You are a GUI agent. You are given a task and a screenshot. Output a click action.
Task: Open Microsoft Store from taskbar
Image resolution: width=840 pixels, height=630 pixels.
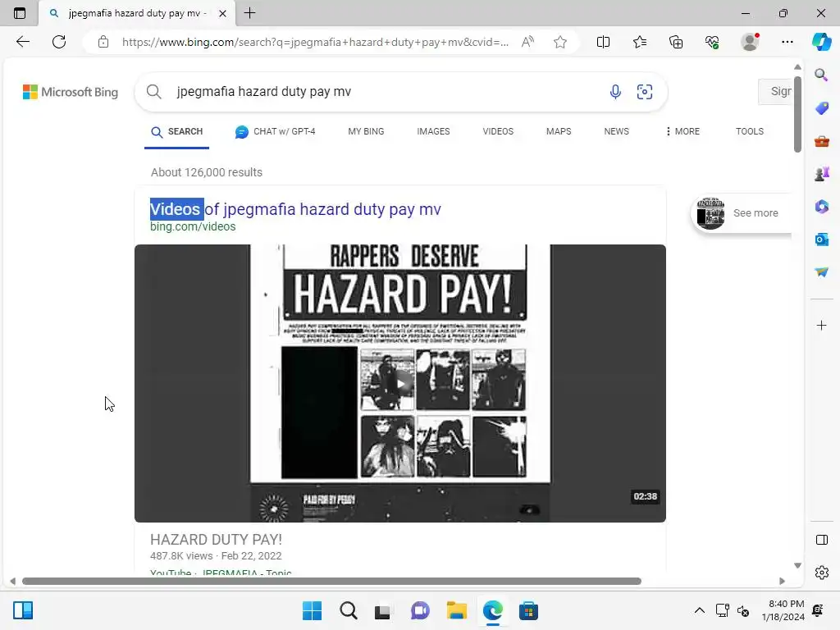(528, 610)
